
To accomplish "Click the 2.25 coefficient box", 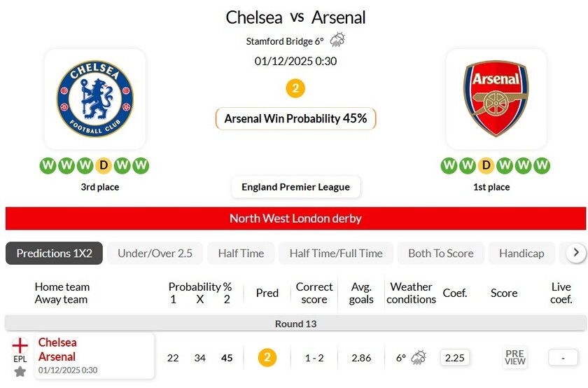I will click(x=455, y=358).
